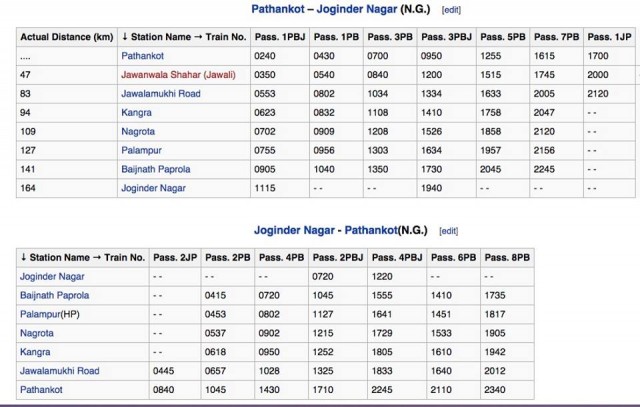
Task: Open Baijnath Paprola link in the 141 km row
Action: click(155, 169)
